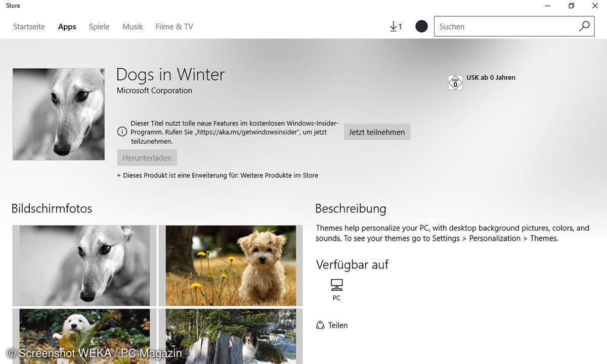Open the Musik tab
The image size is (607, 364).
point(133,27)
